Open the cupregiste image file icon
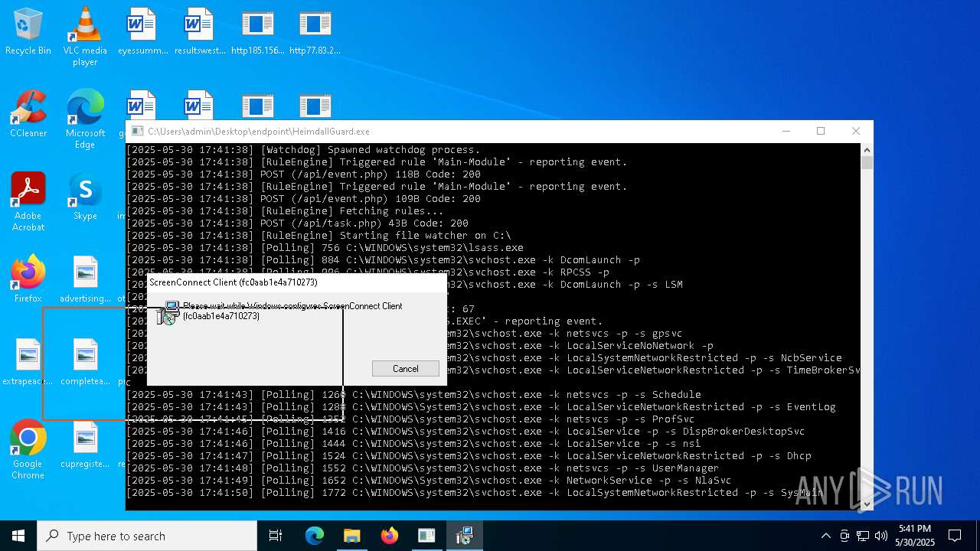Screen dimensions: 980x551 click(85, 445)
